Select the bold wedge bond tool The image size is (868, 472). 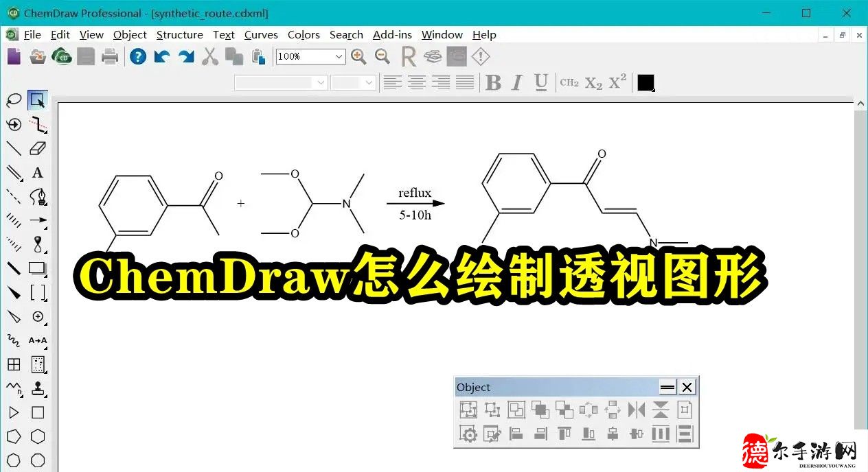click(14, 292)
